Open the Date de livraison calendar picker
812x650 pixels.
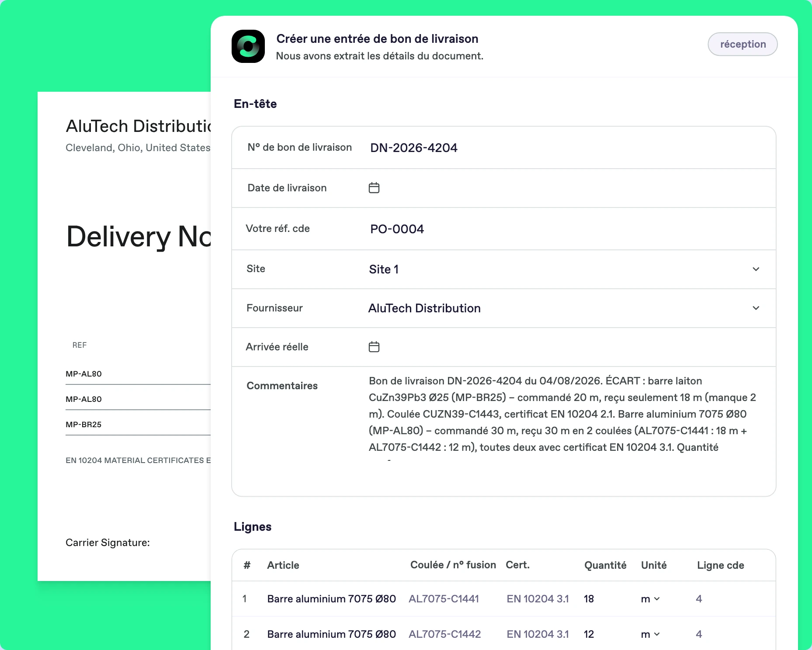(374, 188)
